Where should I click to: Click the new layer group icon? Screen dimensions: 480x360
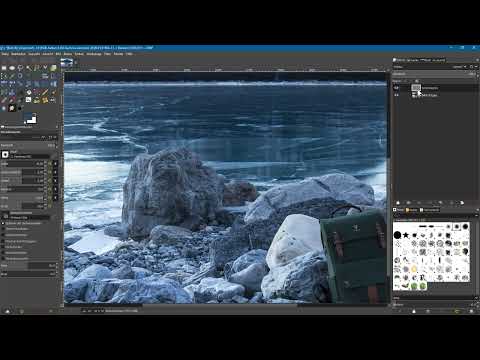tap(408, 203)
